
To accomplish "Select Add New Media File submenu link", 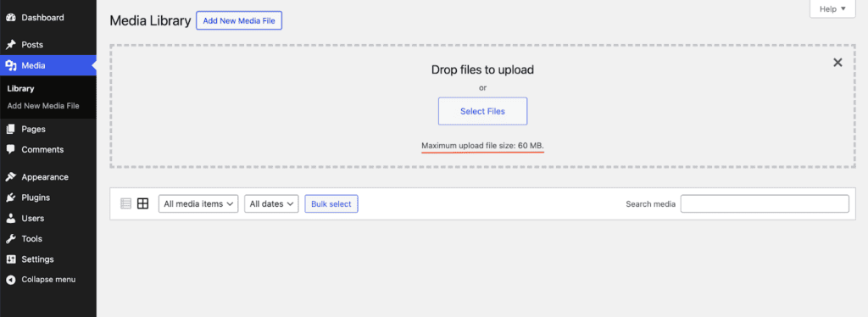I will 43,106.
